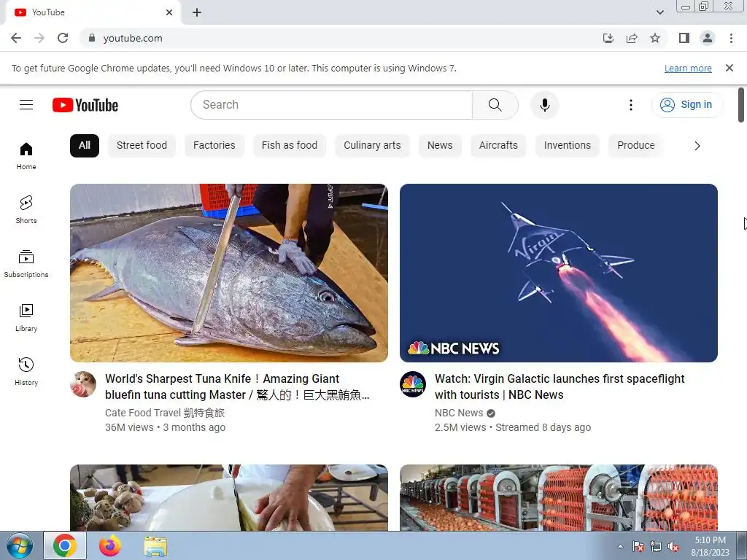747x560 pixels.
Task: Select the Inventions chip
Action: [567, 146]
